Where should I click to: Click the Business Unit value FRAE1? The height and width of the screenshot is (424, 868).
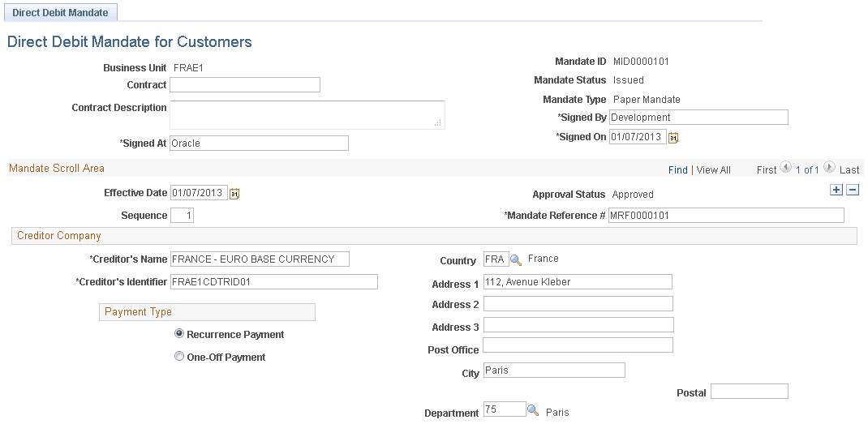(x=189, y=68)
